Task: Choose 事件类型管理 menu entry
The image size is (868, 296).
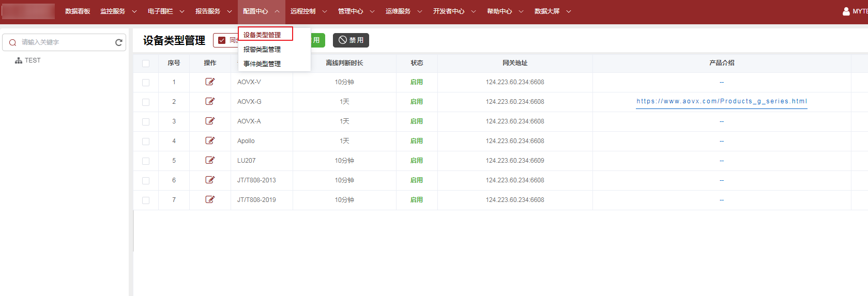Action: click(262, 64)
